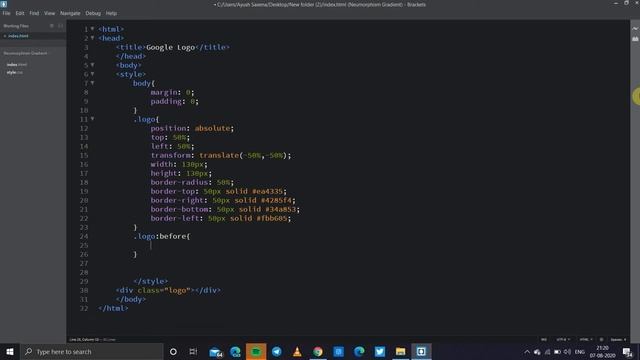Open File Explorer on taskbar
640x360 pixels.
(400, 351)
